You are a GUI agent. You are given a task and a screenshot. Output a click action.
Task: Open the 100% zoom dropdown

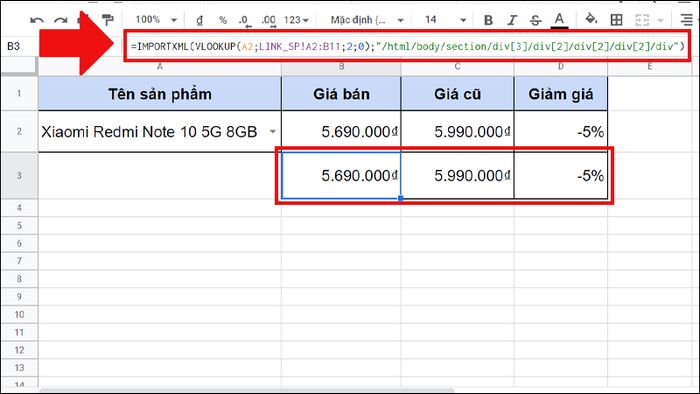coord(156,20)
